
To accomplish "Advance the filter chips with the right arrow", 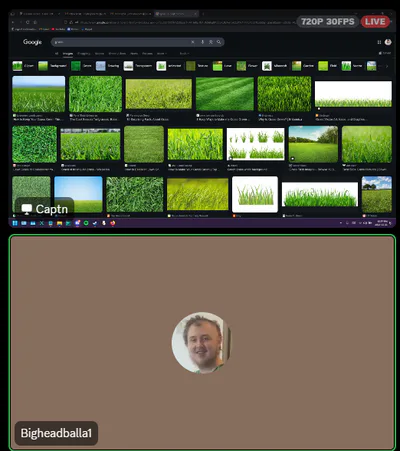I will coord(387,66).
